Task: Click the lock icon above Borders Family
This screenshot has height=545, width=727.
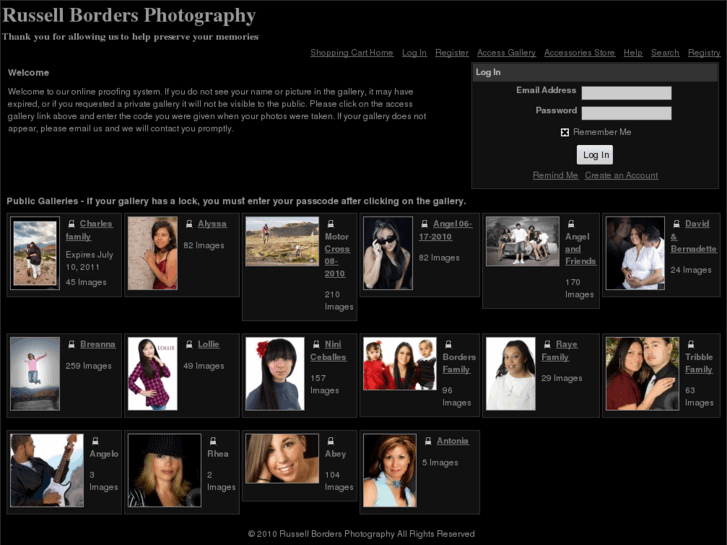Action: (448, 345)
